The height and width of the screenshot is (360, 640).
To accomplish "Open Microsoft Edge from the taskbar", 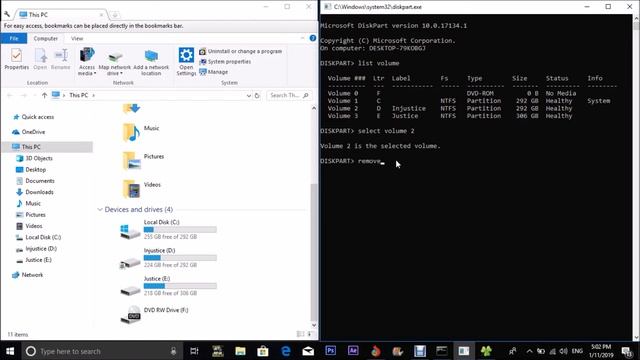I will tap(286, 351).
